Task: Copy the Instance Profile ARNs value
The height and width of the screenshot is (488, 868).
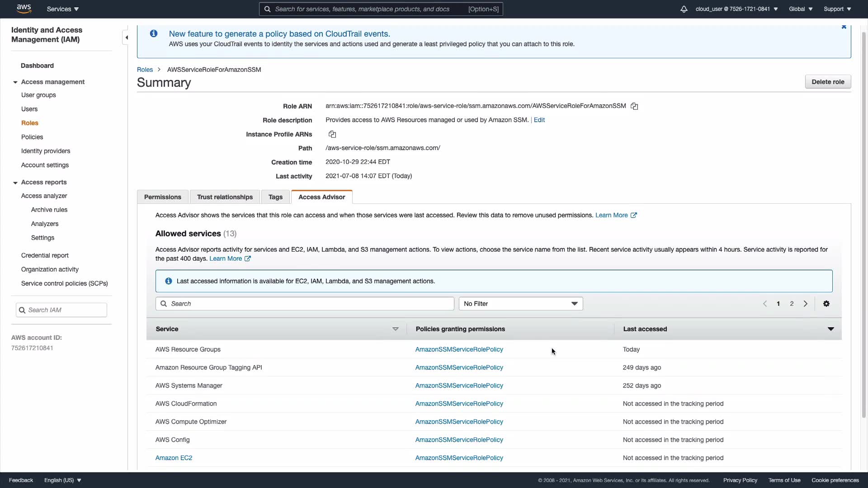Action: (x=332, y=134)
